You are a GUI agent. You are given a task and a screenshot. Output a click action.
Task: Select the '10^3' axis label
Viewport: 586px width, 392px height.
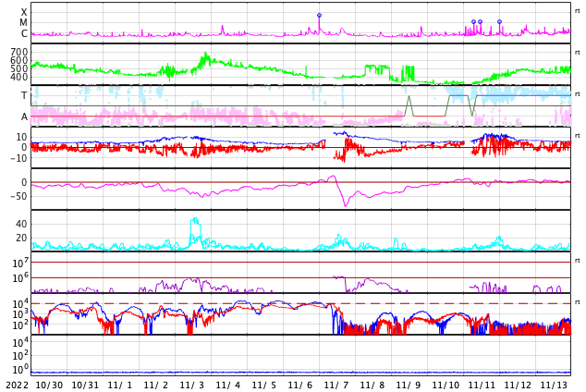[19, 314]
